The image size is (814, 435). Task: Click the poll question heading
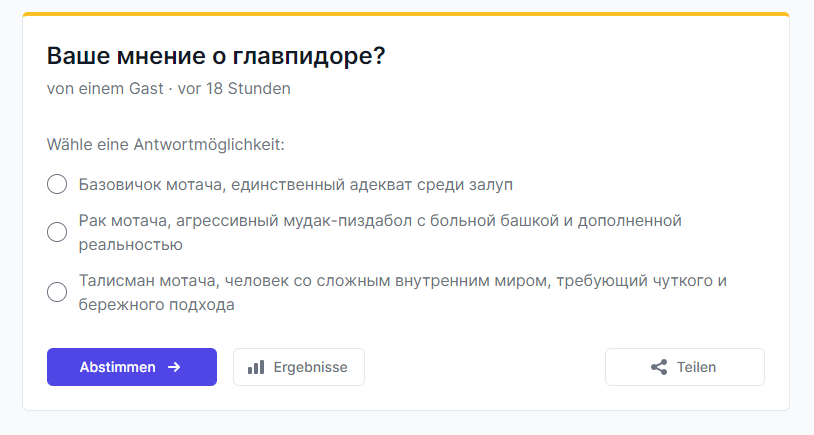click(216, 56)
